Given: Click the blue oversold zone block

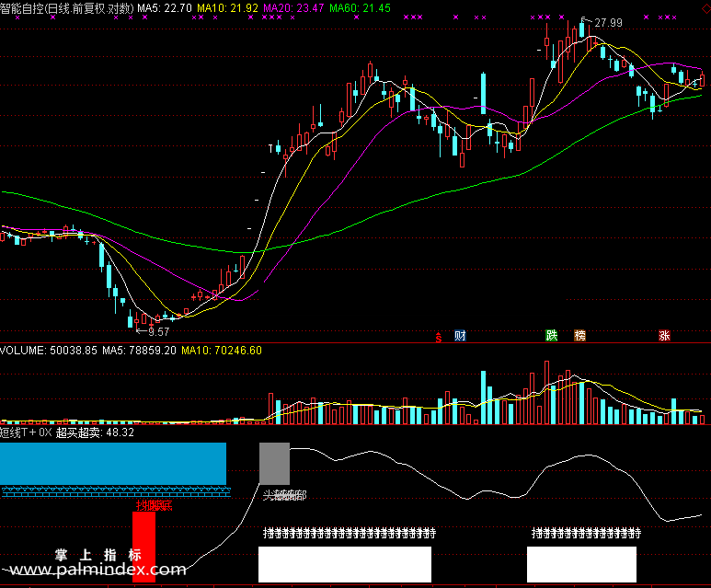Looking at the screenshot, I should 113,464.
